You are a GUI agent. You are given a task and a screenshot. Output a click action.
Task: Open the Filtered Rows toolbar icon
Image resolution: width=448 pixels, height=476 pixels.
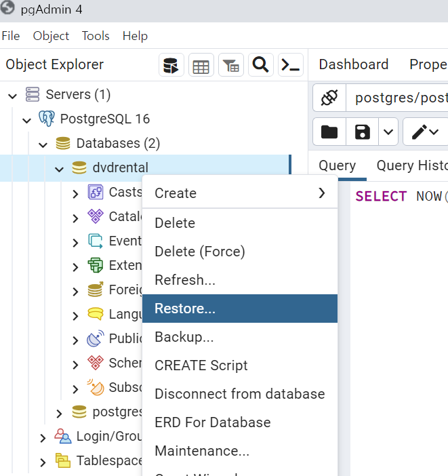click(231, 65)
